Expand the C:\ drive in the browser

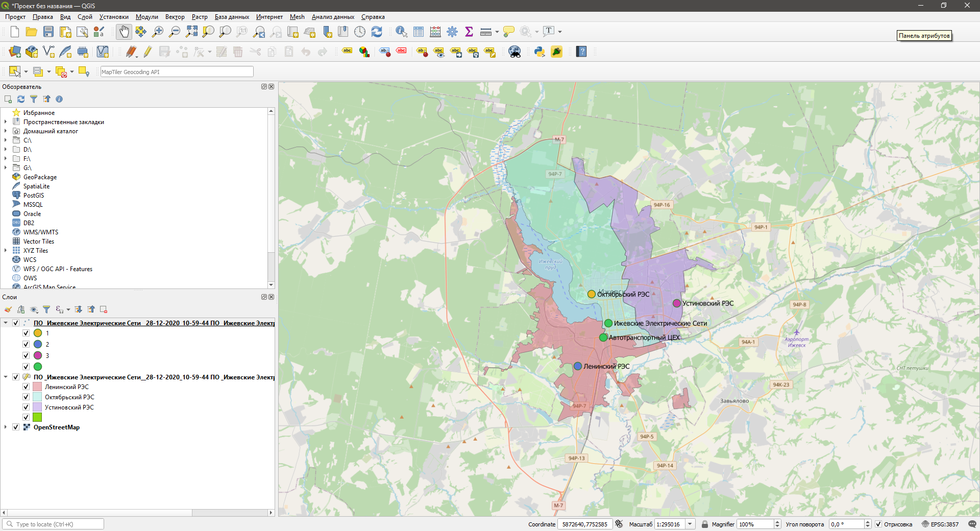click(x=6, y=140)
